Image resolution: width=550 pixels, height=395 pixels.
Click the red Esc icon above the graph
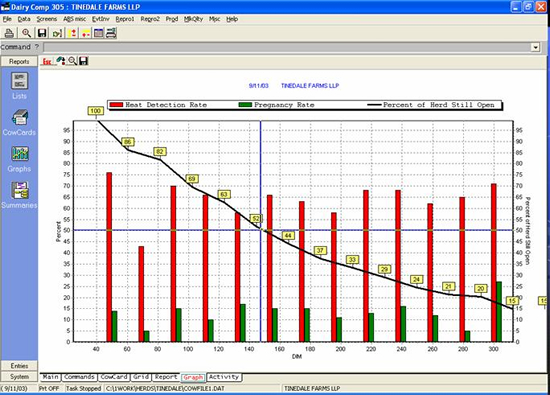47,61
